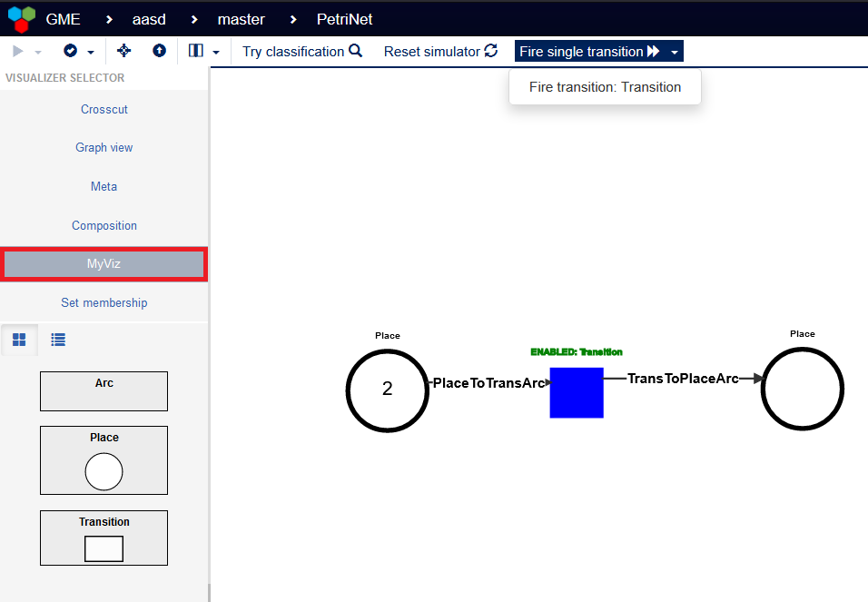Click the Fire single transition double-arrow icon
Screen dimensions: 868x602
(x=651, y=51)
